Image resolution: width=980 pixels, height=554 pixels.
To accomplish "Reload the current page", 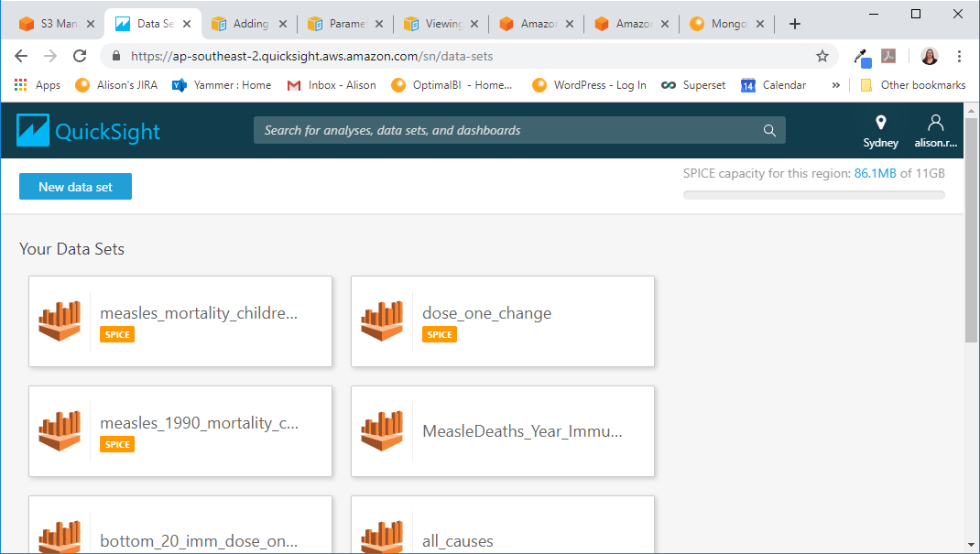I will click(80, 56).
